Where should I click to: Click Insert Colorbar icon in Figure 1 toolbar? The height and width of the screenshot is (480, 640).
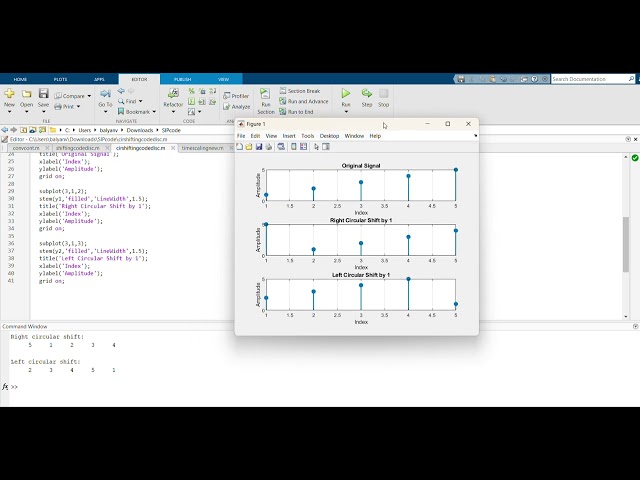[x=293, y=147]
